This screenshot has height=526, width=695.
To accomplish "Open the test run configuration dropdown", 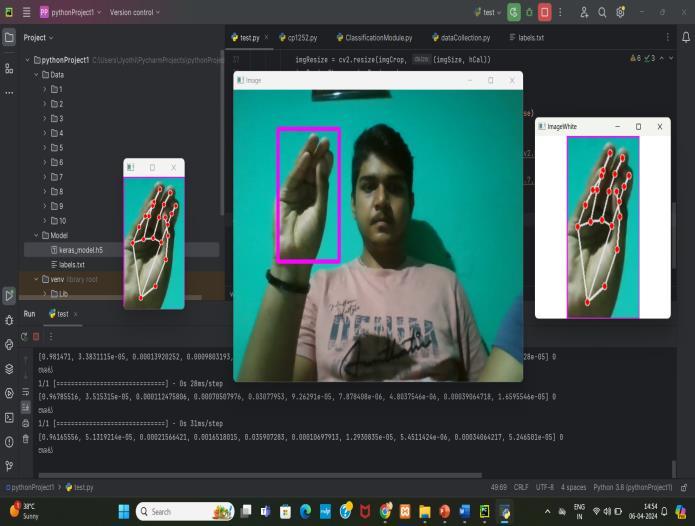I will (488, 12).
